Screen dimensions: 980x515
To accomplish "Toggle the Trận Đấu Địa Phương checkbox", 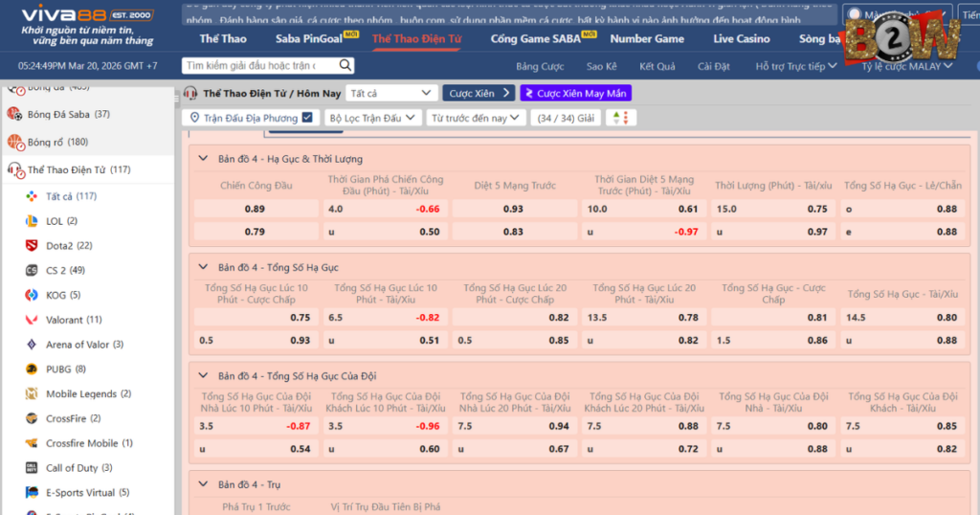I will (307, 118).
